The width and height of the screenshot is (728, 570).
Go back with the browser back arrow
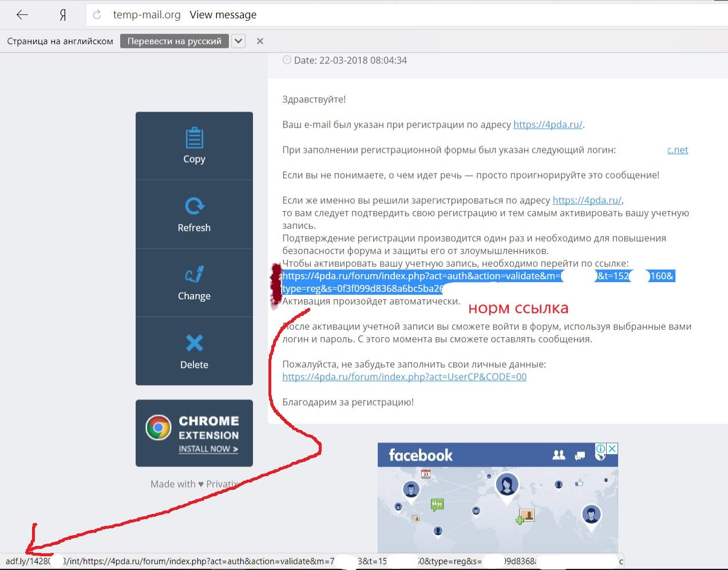[x=22, y=15]
